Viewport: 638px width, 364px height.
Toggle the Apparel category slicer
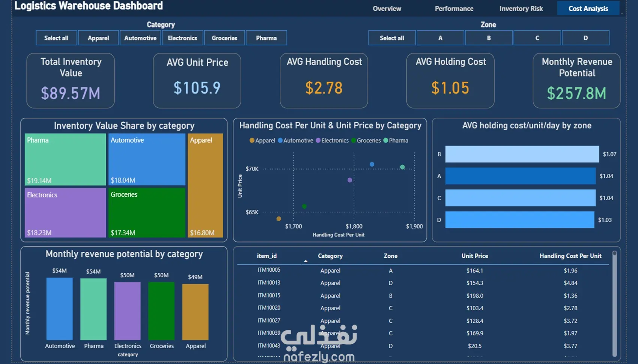(98, 38)
